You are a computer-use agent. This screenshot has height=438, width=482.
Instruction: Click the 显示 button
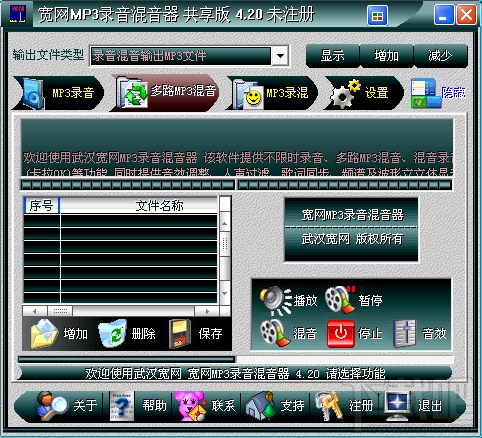tap(332, 56)
